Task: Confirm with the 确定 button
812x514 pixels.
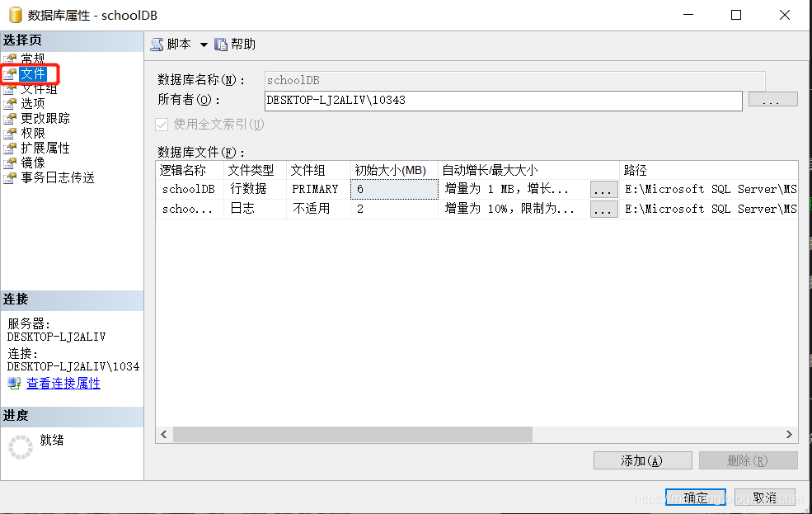Action: click(696, 497)
